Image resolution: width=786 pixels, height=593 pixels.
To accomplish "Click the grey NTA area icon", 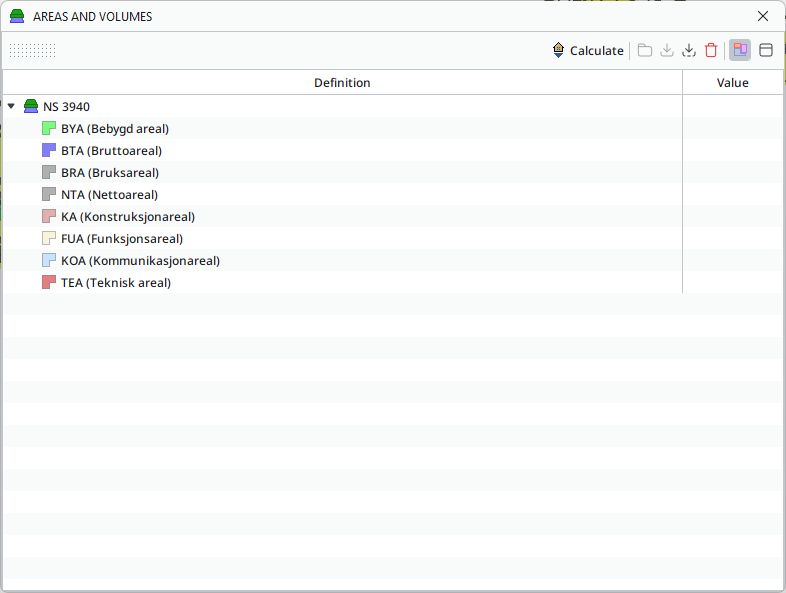I will tap(49, 194).
